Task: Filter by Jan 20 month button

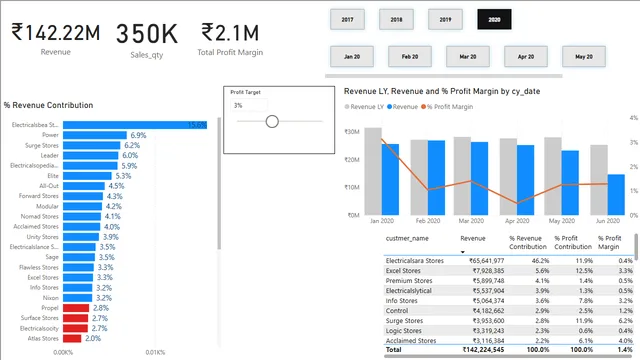Action: (x=352, y=56)
